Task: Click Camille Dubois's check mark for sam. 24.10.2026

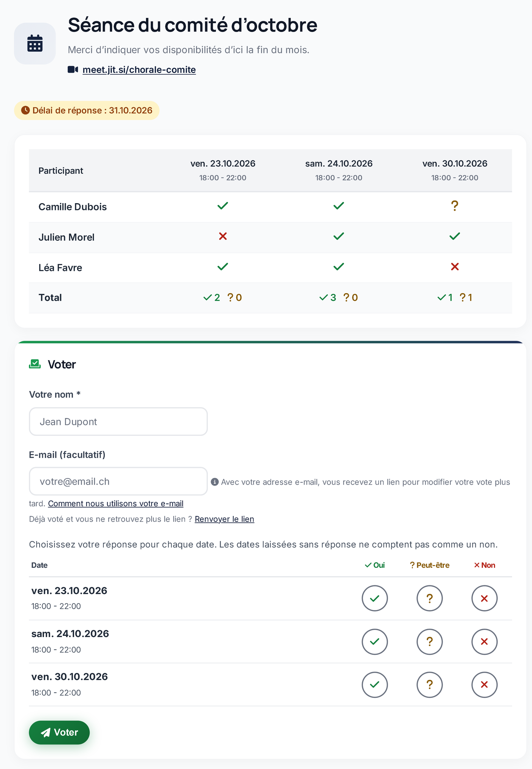Action: (x=339, y=206)
